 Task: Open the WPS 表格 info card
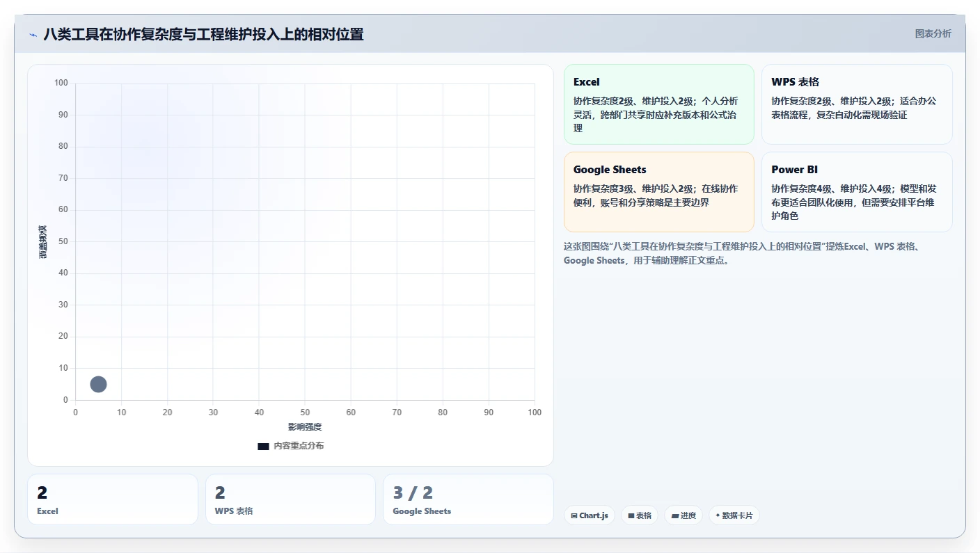[x=857, y=104]
